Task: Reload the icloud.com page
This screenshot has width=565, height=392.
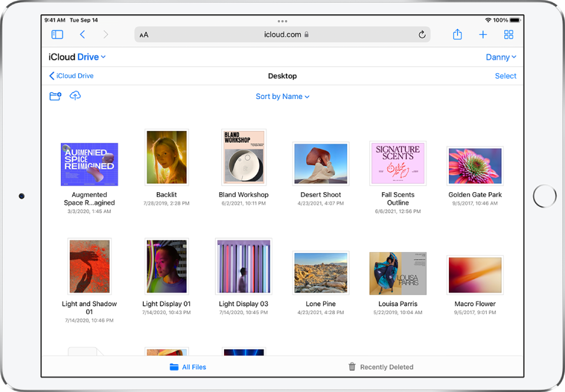Action: coord(422,35)
